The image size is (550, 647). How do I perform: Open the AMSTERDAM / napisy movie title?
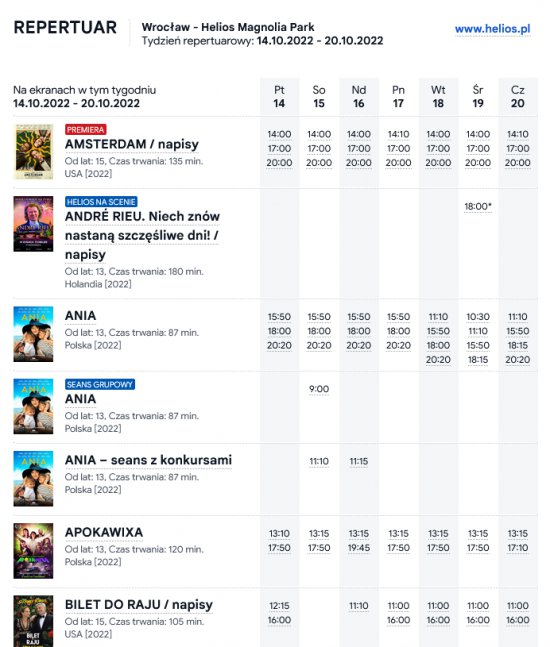[x=132, y=144]
